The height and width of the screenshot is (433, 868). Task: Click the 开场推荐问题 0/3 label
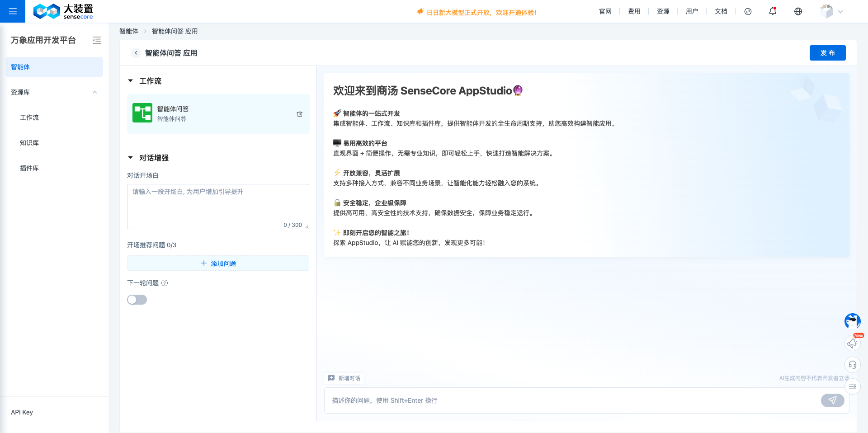(x=151, y=245)
